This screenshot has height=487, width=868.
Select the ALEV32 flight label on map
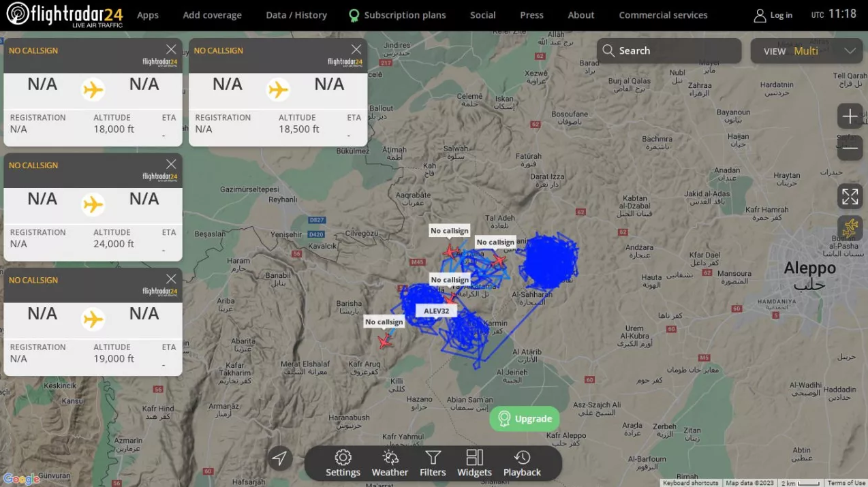coord(436,311)
